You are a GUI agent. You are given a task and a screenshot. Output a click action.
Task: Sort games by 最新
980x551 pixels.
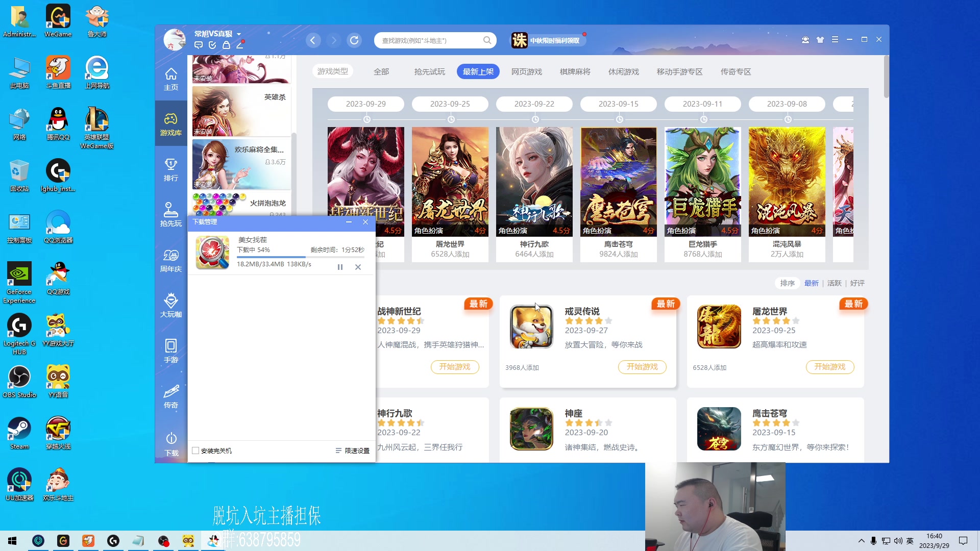click(x=812, y=283)
